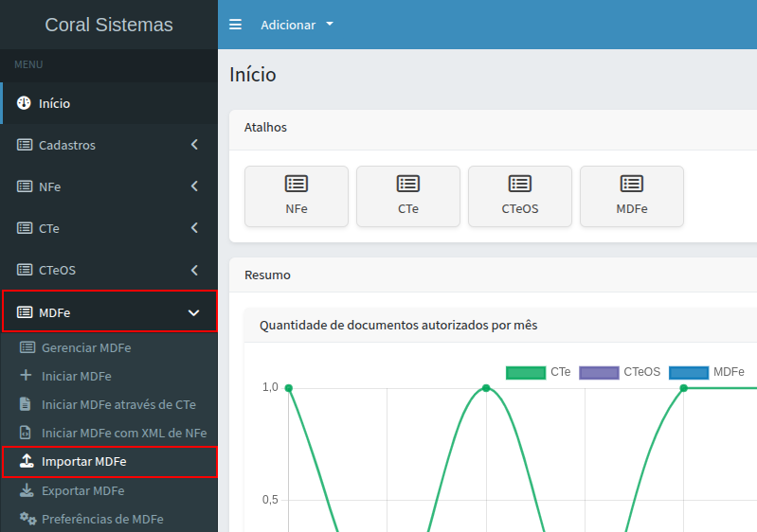Click the hamburger menu icon in top bar

point(236,25)
